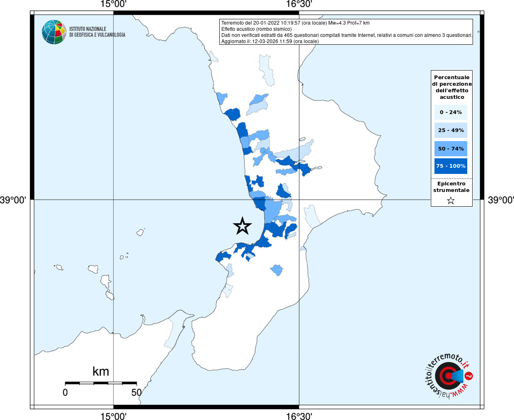
Task: Click the red question mark badge
Action: [469, 376]
